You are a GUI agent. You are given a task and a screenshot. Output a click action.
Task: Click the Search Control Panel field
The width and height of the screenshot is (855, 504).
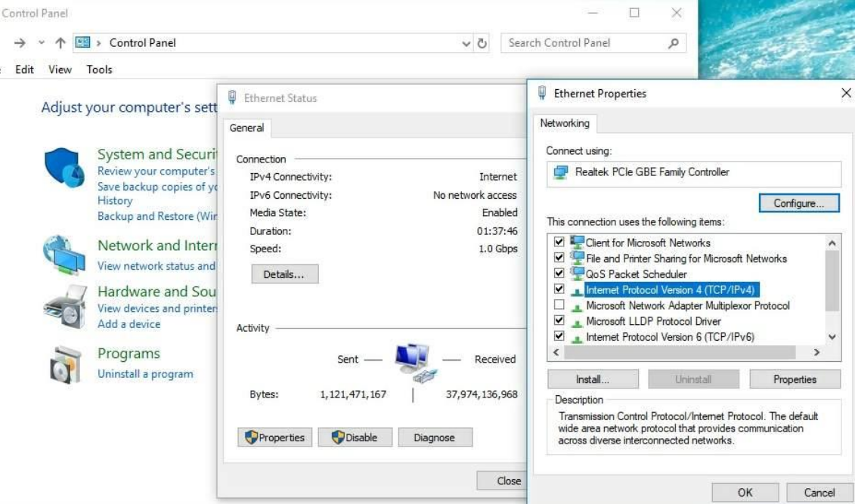(x=593, y=43)
